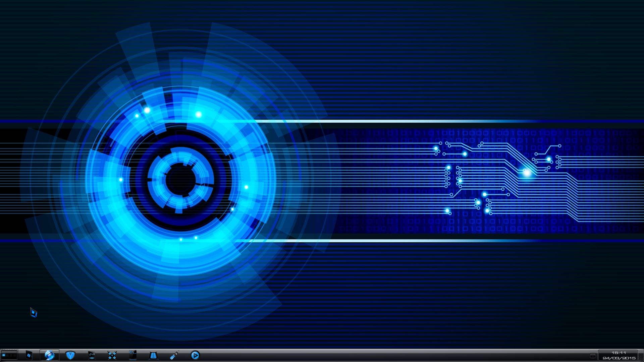Viewport: 644px width, 362px height.
Task: Switch to the first virtual desktop cell
Action: 4,355
